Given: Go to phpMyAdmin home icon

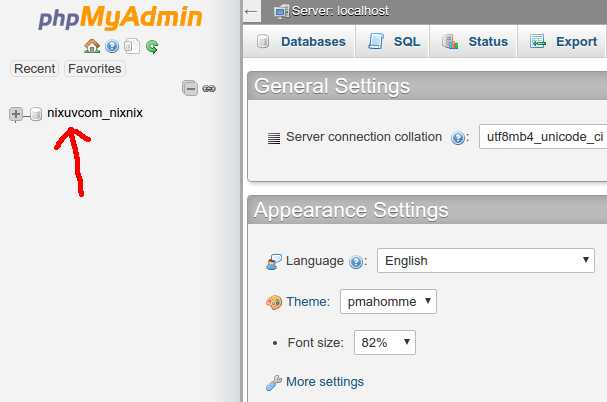Looking at the screenshot, I should [x=92, y=46].
